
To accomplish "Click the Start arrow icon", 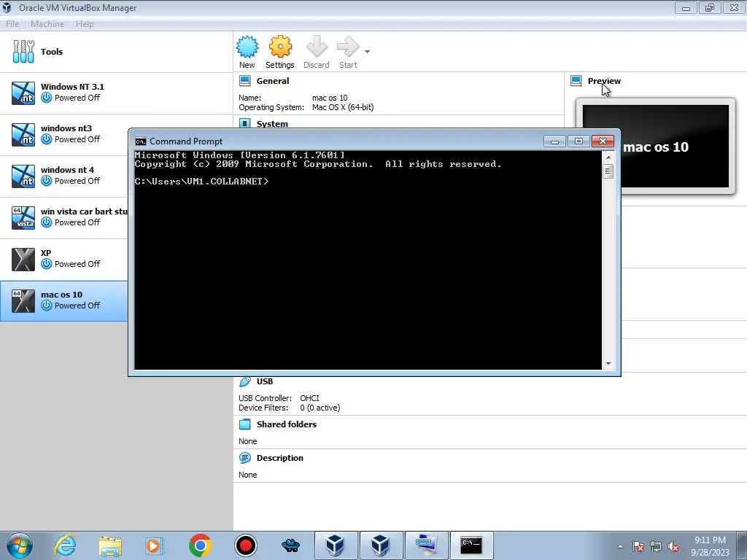I will click(x=348, y=47).
